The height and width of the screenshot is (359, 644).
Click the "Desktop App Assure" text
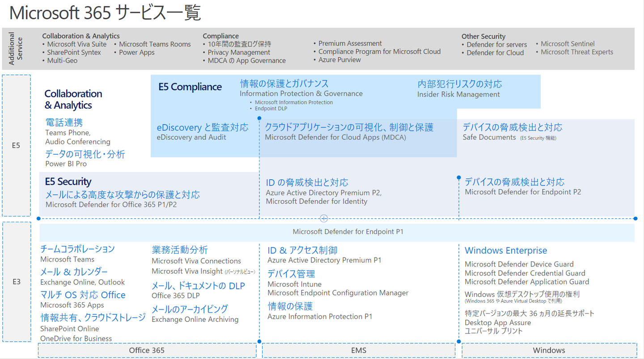pos(498,323)
